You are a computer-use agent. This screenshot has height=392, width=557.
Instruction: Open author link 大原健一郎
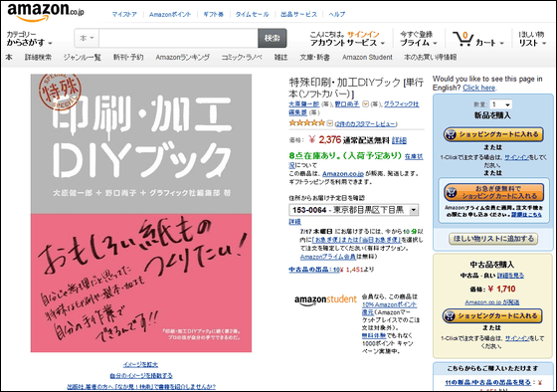(x=304, y=103)
